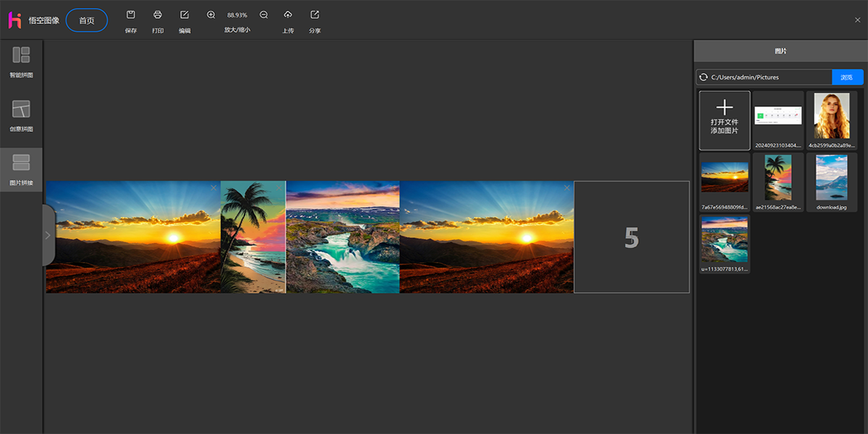
Task: Click the folder path input field
Action: tap(770, 77)
